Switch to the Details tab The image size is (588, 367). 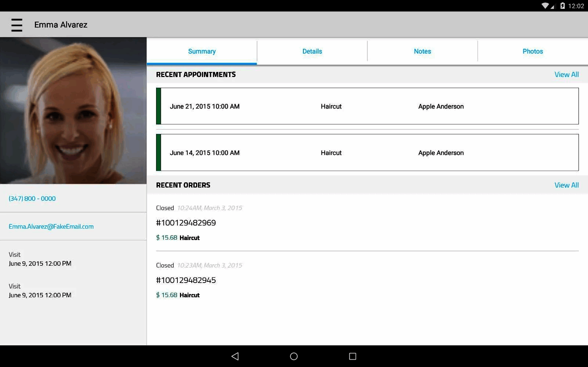pyautogui.click(x=312, y=51)
